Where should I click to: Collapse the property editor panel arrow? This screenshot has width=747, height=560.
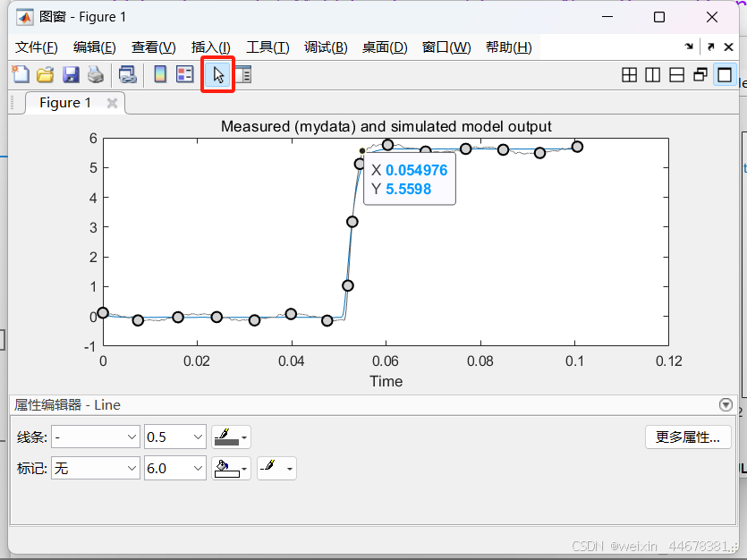click(x=726, y=404)
